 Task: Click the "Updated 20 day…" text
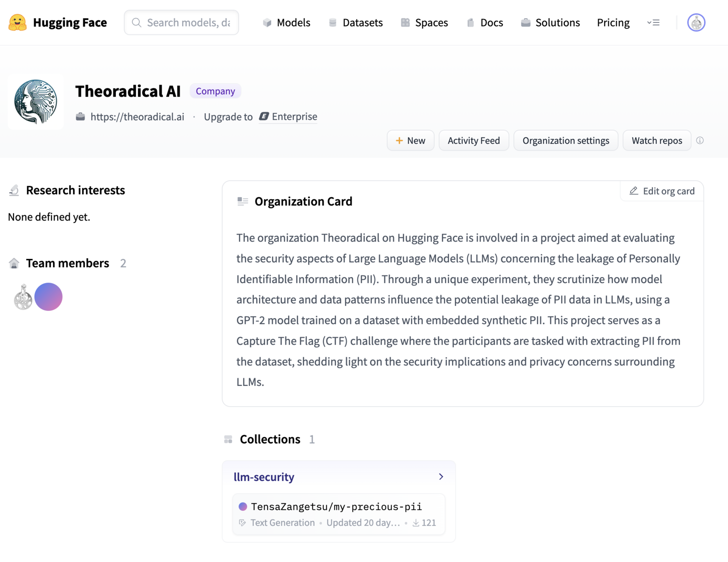363,523
